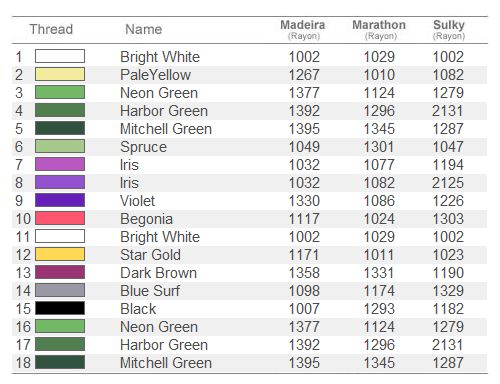500x384 pixels.
Task: Select thread row number 18
Action: pos(23,363)
